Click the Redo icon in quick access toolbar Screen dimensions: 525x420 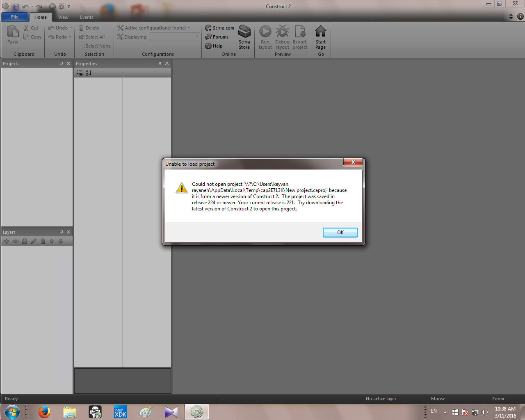click(x=39, y=6)
